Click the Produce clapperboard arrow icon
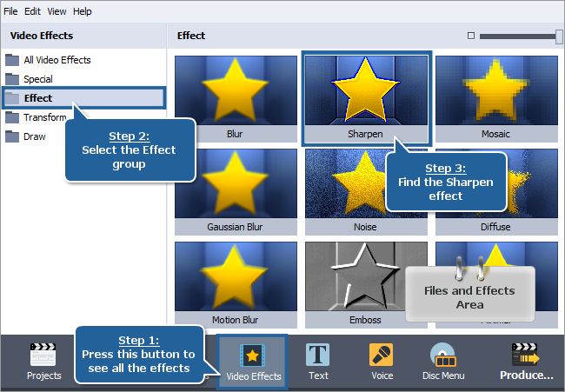This screenshot has width=565, height=392. click(x=526, y=355)
